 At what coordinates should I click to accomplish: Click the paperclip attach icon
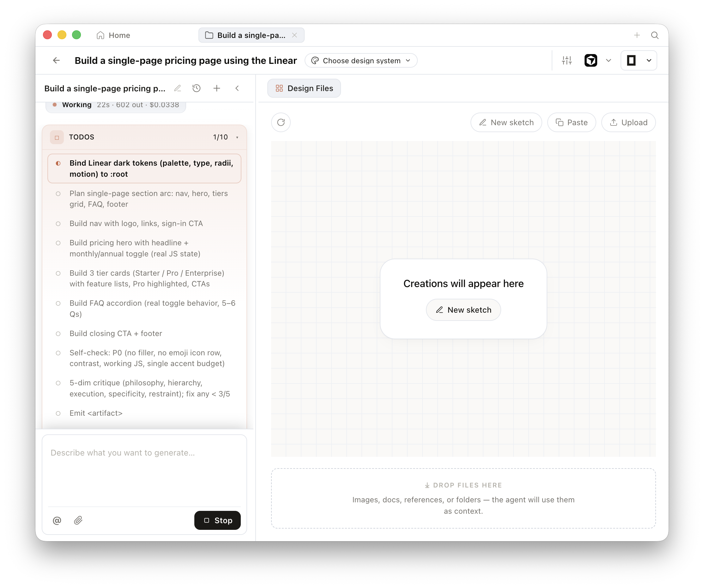tap(78, 520)
